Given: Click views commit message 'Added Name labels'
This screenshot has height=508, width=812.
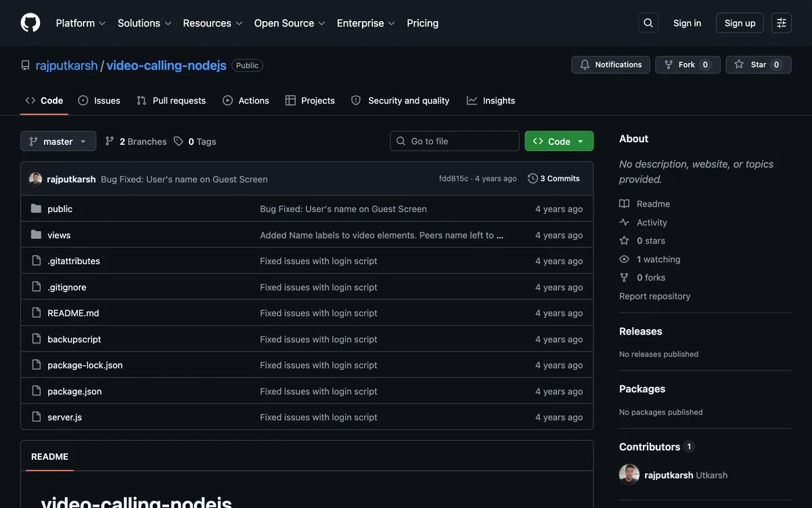Looking at the screenshot, I should [x=382, y=235].
